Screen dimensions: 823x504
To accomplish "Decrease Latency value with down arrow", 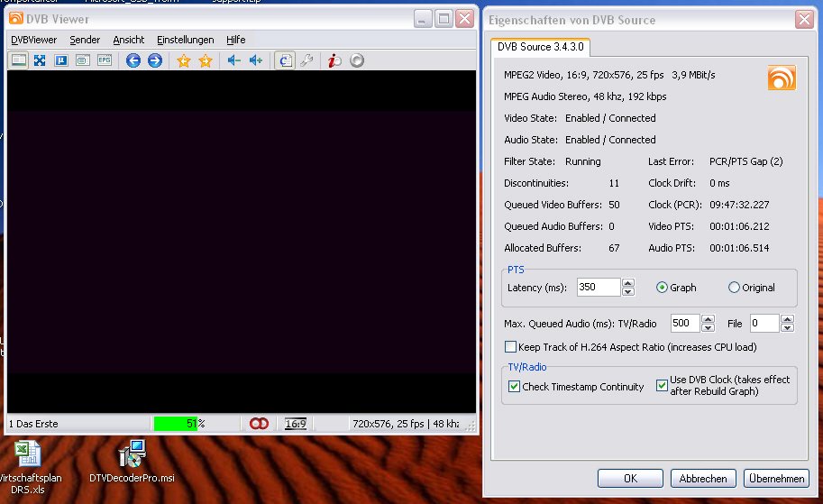I will point(628,292).
